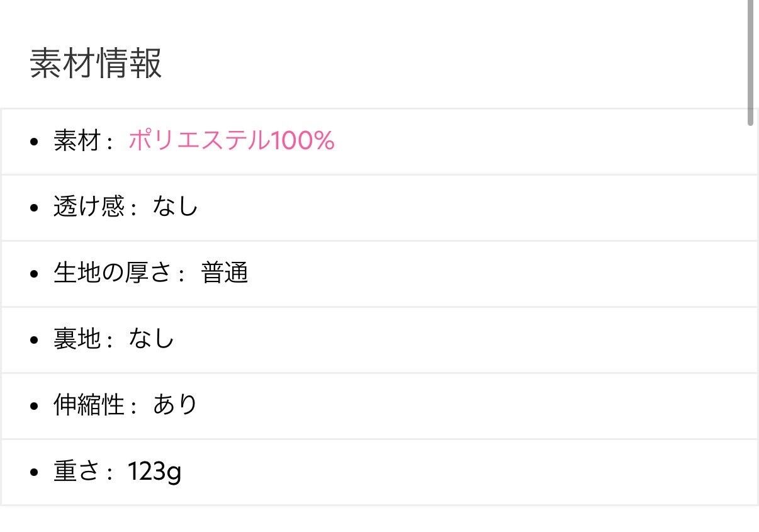Screen dimensions: 759x532
Task: Click the bullet before 重さ
Action: 35,472
